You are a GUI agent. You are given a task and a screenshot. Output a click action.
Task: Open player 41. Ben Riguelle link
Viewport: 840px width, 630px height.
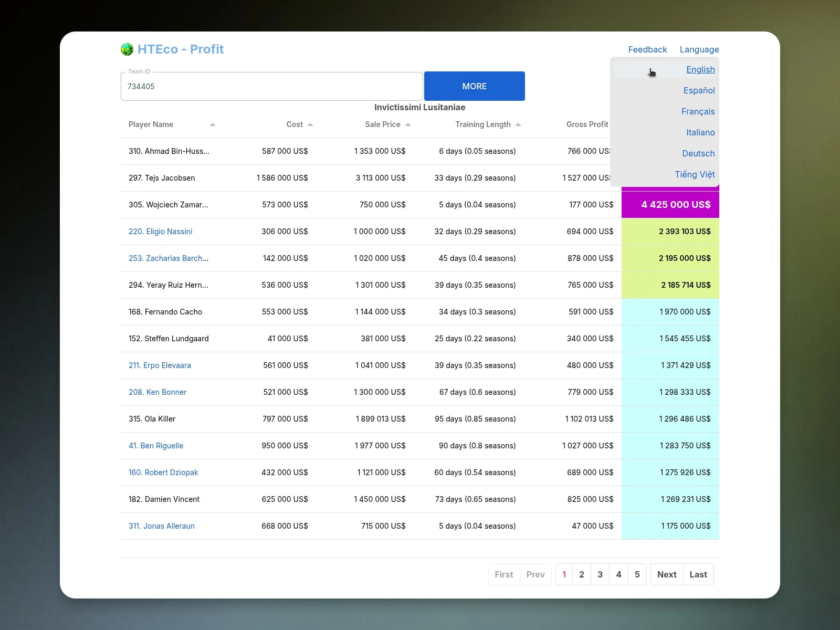(156, 446)
